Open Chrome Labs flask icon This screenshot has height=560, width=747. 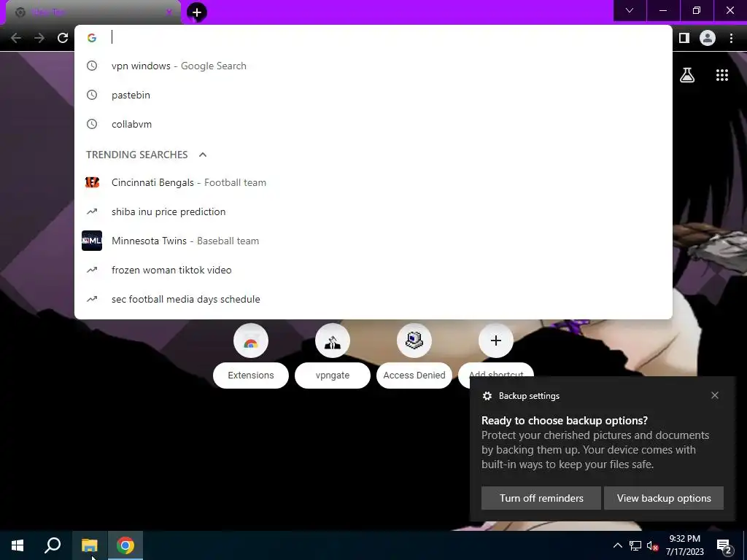[687, 75]
